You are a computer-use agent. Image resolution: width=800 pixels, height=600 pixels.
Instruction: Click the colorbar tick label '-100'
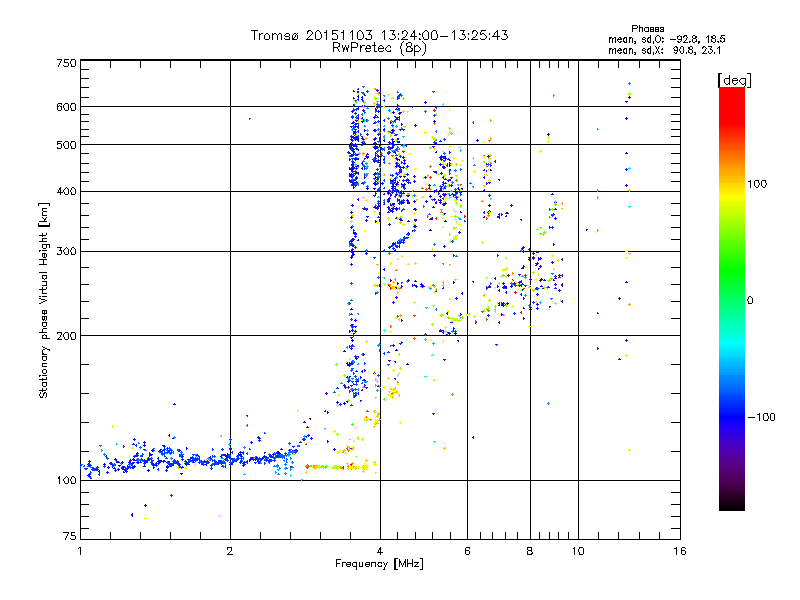pyautogui.click(x=762, y=417)
